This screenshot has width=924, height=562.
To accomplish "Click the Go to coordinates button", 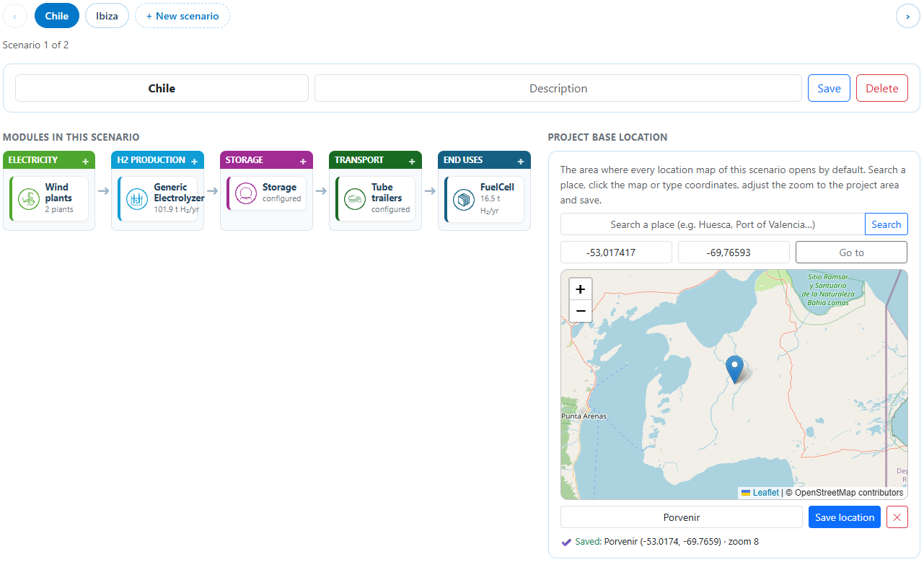I will 851,253.
